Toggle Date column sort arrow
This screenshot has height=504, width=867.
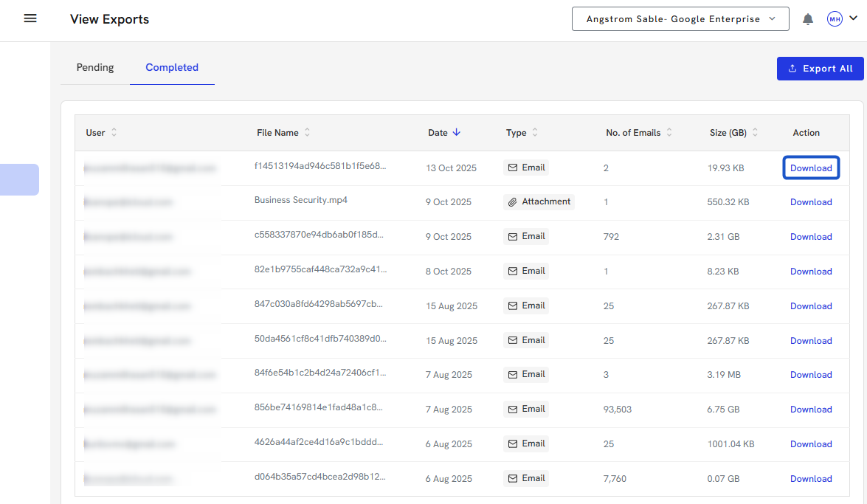(456, 133)
